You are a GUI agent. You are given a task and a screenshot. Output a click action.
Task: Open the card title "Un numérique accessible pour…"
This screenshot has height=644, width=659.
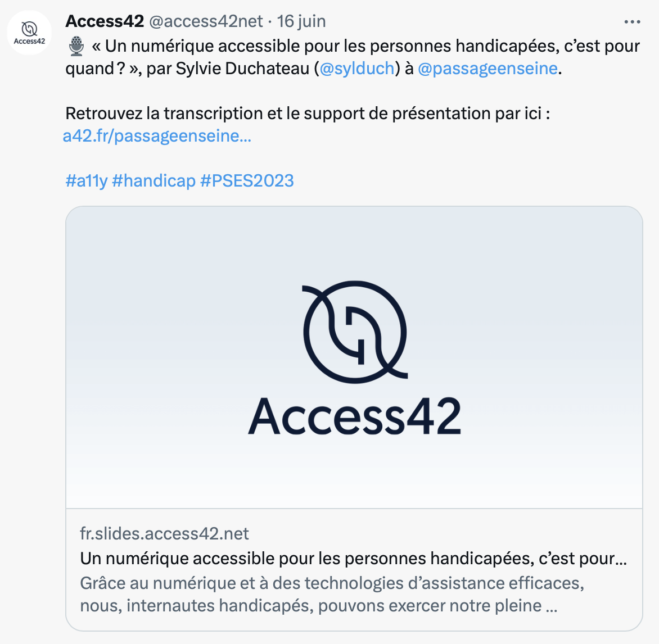click(x=353, y=559)
